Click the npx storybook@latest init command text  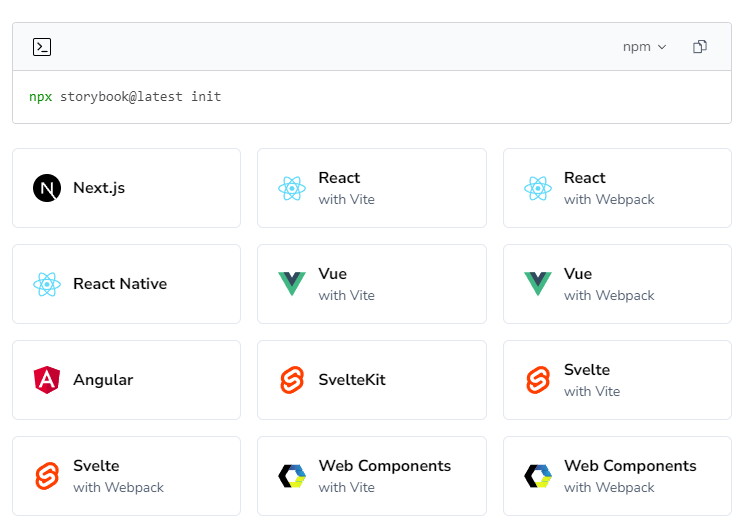coord(125,97)
